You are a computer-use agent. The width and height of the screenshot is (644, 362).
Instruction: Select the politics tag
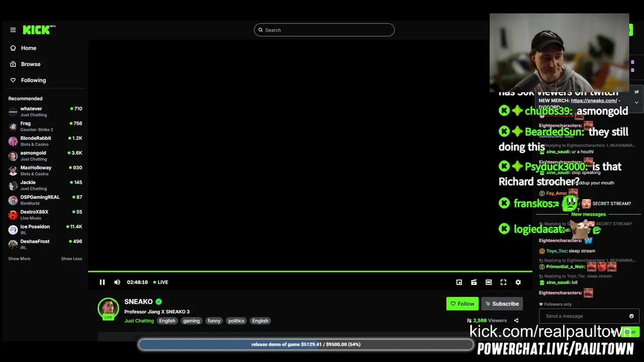(236, 321)
